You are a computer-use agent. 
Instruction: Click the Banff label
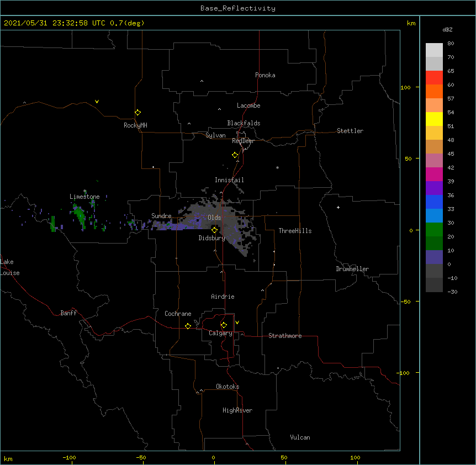pos(68,313)
